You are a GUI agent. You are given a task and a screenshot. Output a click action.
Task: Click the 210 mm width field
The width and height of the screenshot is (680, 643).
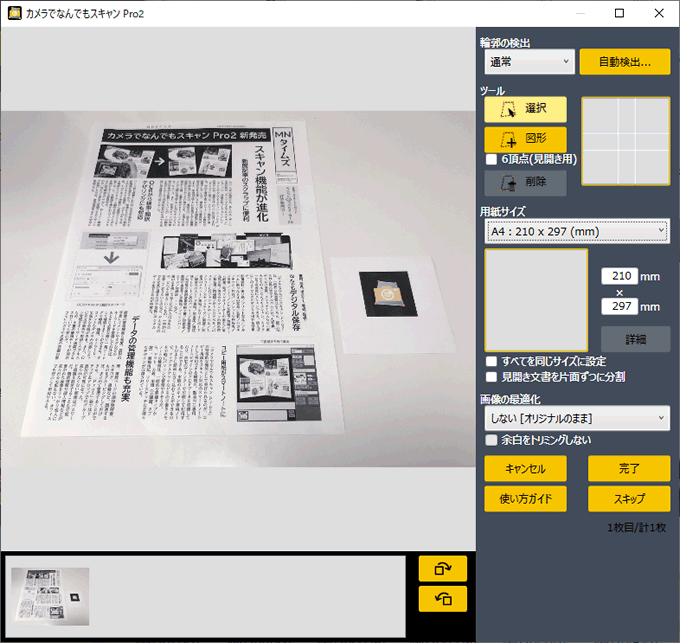click(619, 276)
